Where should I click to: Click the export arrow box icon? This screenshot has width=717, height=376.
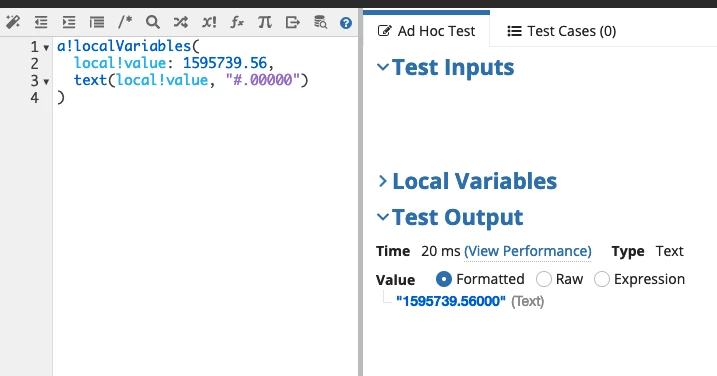(x=293, y=22)
